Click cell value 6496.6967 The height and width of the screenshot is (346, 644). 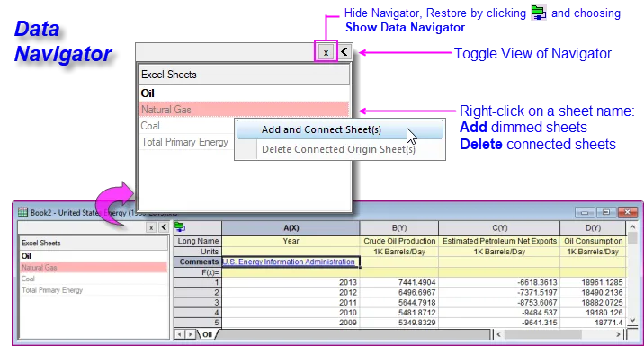click(399, 293)
